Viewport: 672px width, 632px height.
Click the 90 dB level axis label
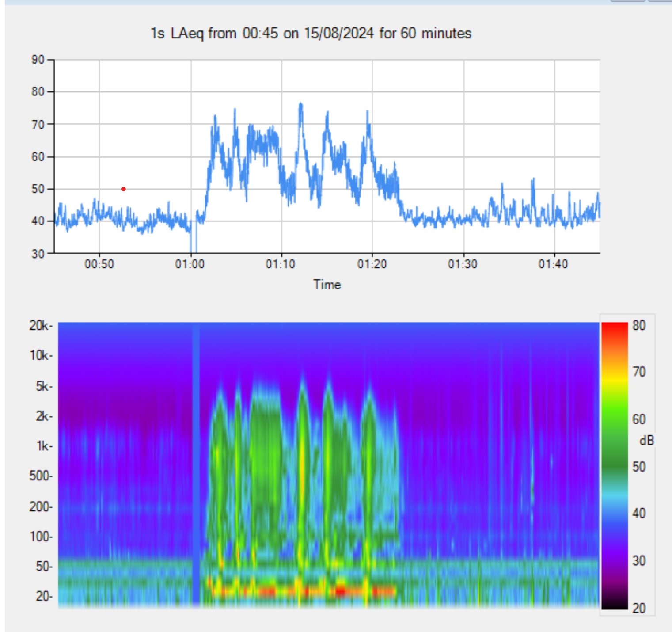[38, 60]
